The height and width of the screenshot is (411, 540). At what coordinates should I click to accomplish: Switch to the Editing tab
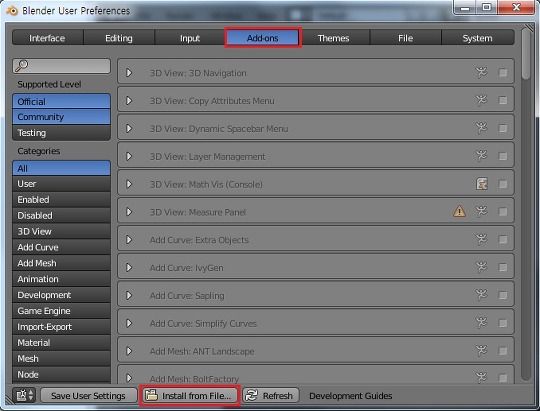[x=119, y=38]
